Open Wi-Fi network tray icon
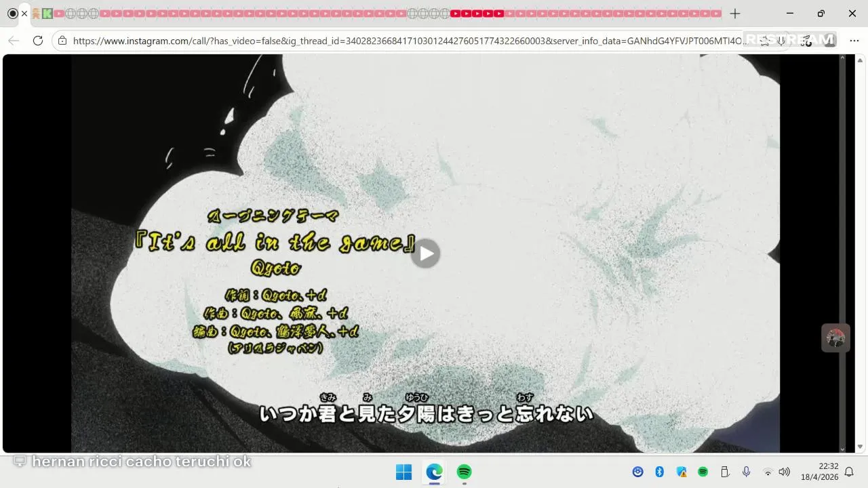868x488 pixels. [768, 472]
